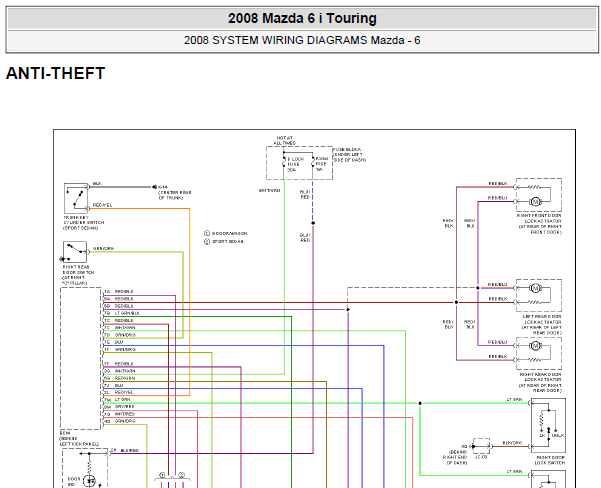Click the trunk key cylinder switch symbol

[76, 198]
